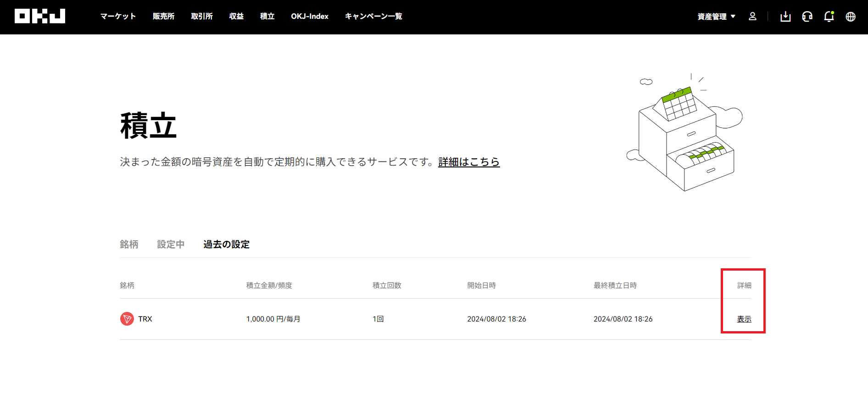
Task: Open the キャンペーン一覧 menu
Action: pyautogui.click(x=373, y=16)
